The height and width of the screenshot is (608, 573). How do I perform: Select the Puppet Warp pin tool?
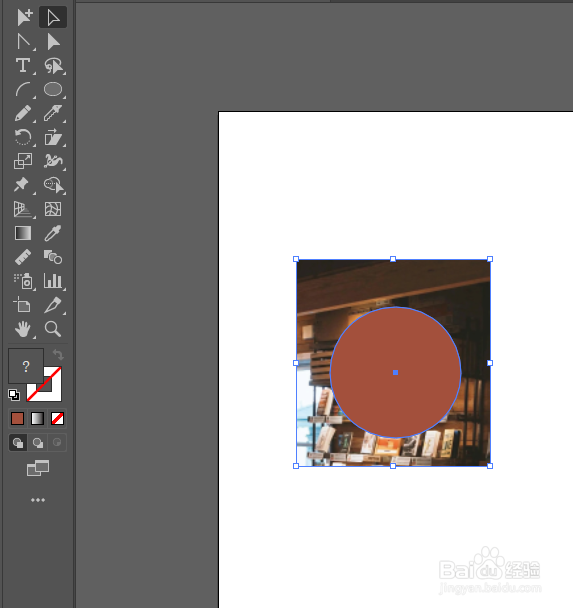coord(22,185)
